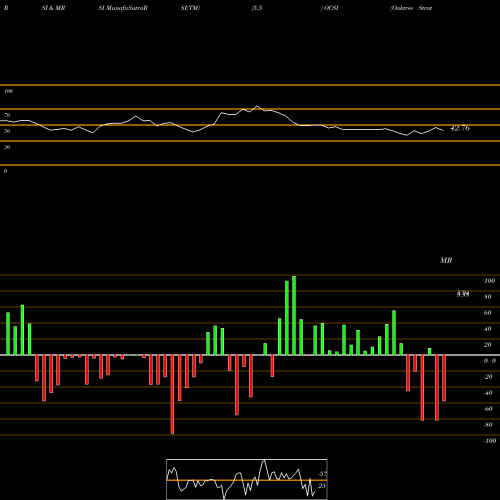The image size is (500, 500).
Task: Click the MR axis label -60
Action: [488, 409]
